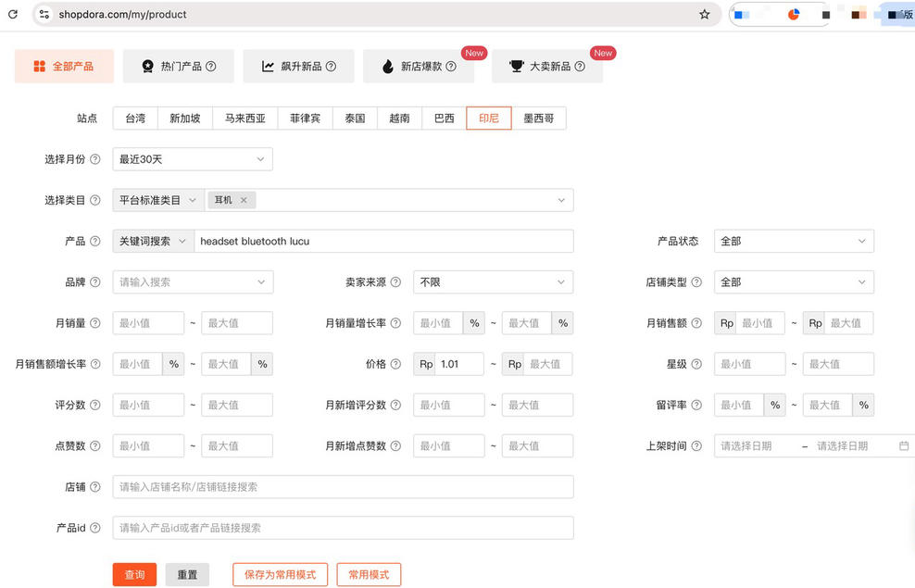Click the help icon beside 新店爆款
The image size is (915, 588).
tap(451, 67)
